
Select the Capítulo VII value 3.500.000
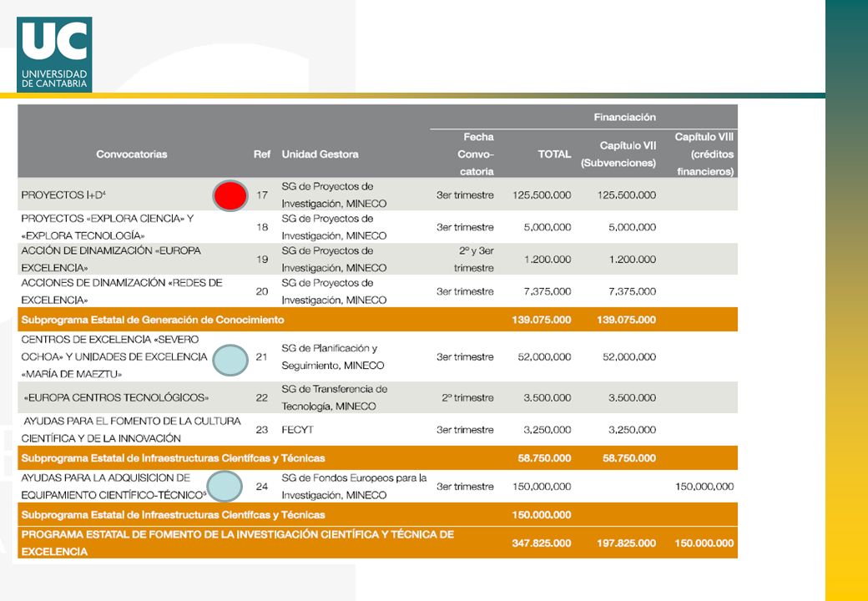[632, 397]
